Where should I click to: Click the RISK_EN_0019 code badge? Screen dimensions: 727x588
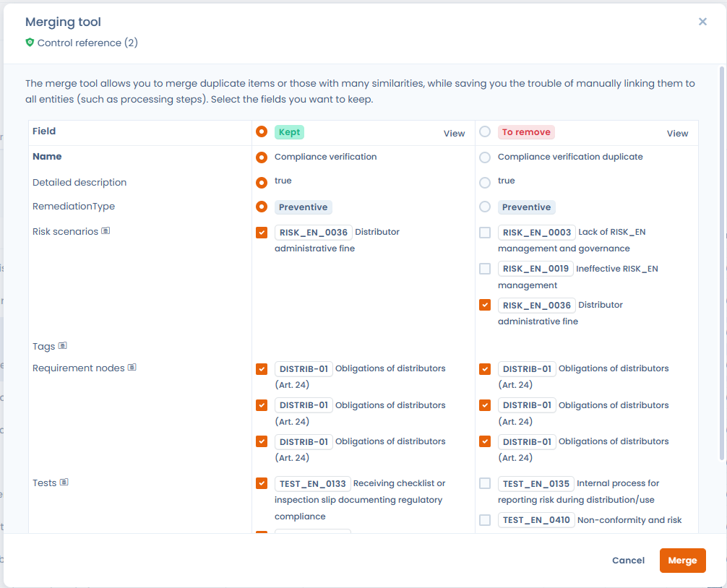tap(535, 269)
